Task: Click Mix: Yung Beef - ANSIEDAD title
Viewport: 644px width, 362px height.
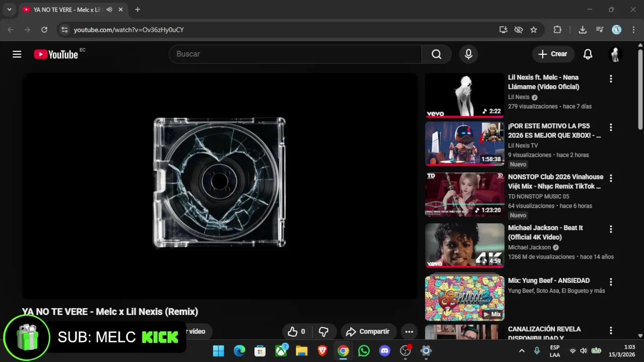Action: pos(549,281)
